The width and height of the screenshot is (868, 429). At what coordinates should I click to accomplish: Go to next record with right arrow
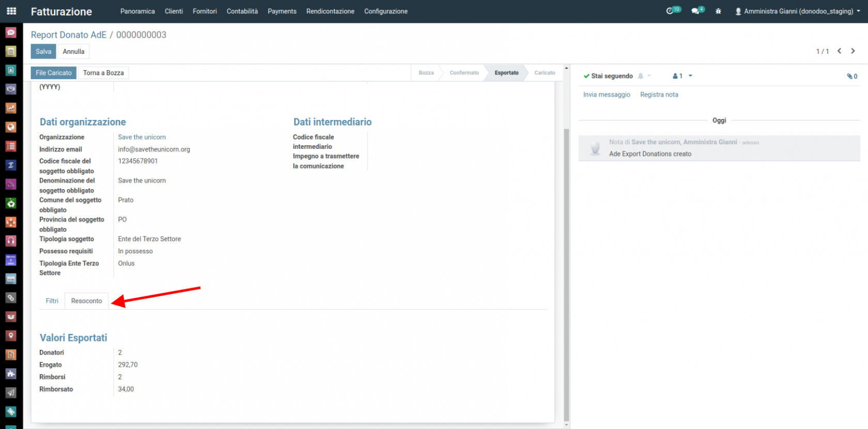coord(853,51)
